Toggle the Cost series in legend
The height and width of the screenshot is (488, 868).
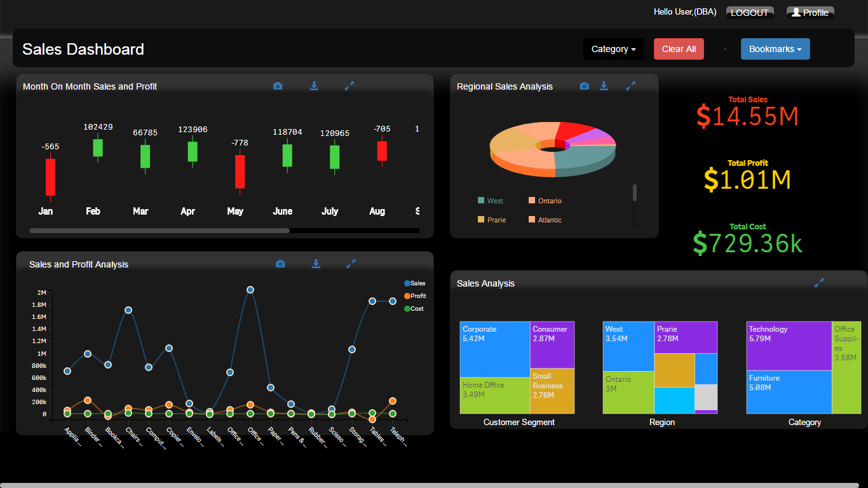click(414, 309)
